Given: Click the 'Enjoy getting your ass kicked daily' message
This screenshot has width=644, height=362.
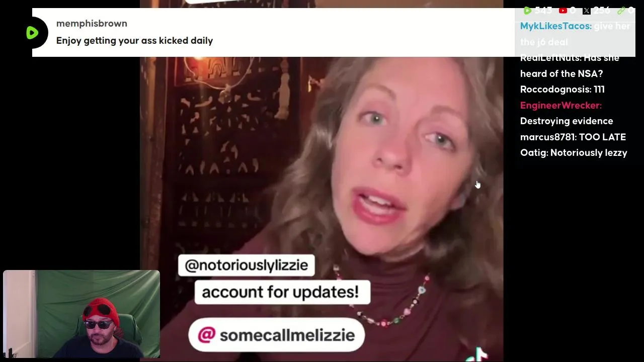Looking at the screenshot, I should click(134, 41).
